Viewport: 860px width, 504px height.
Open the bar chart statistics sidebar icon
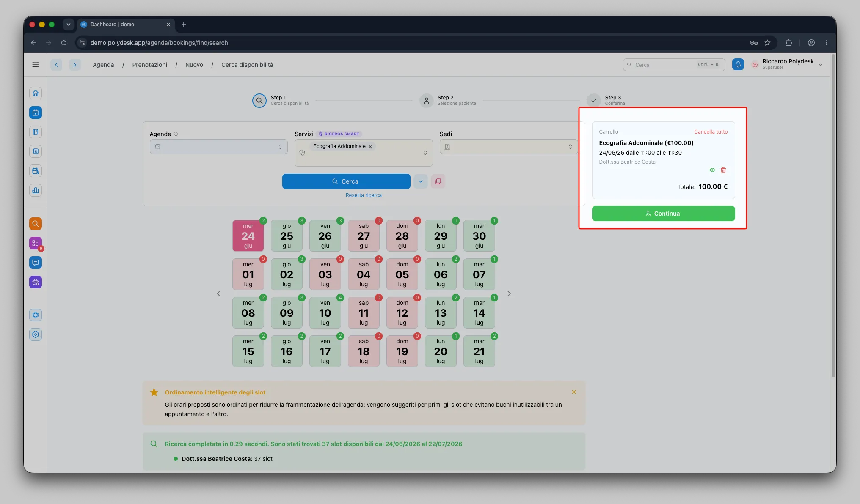click(x=36, y=190)
